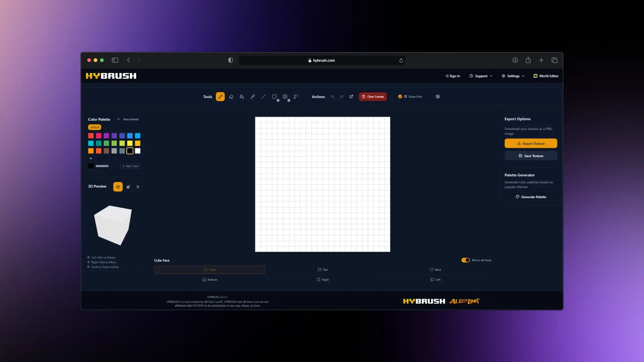Screen dimensions: 644x362
Task: Switch 3D Preview to cube display mode
Action: click(x=118, y=187)
